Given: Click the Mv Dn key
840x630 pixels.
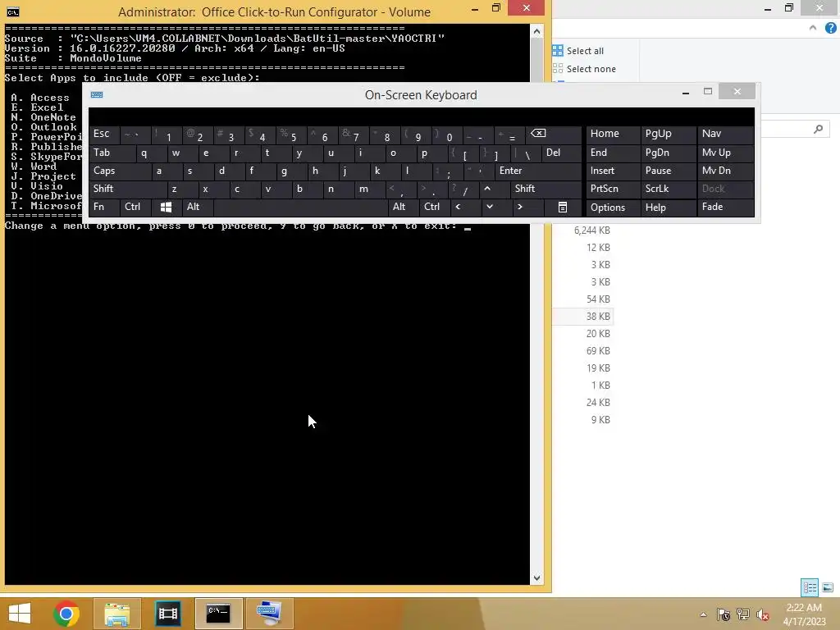Looking at the screenshot, I should coord(725,171).
